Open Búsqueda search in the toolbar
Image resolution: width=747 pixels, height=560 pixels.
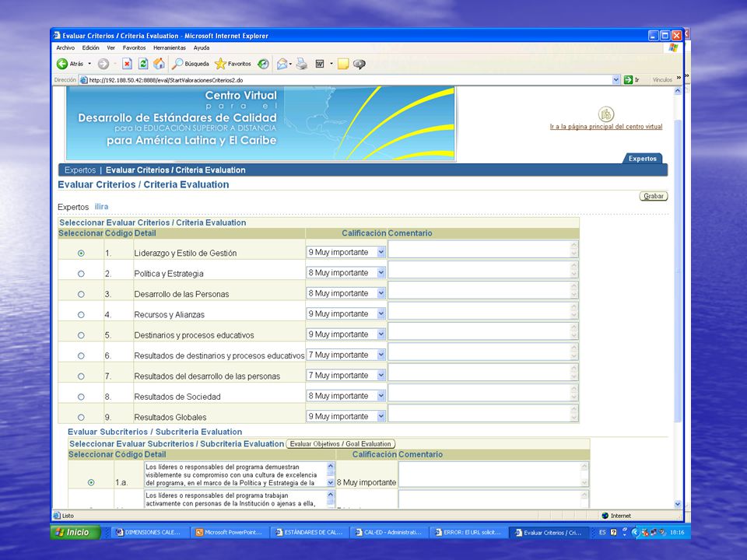click(x=191, y=64)
